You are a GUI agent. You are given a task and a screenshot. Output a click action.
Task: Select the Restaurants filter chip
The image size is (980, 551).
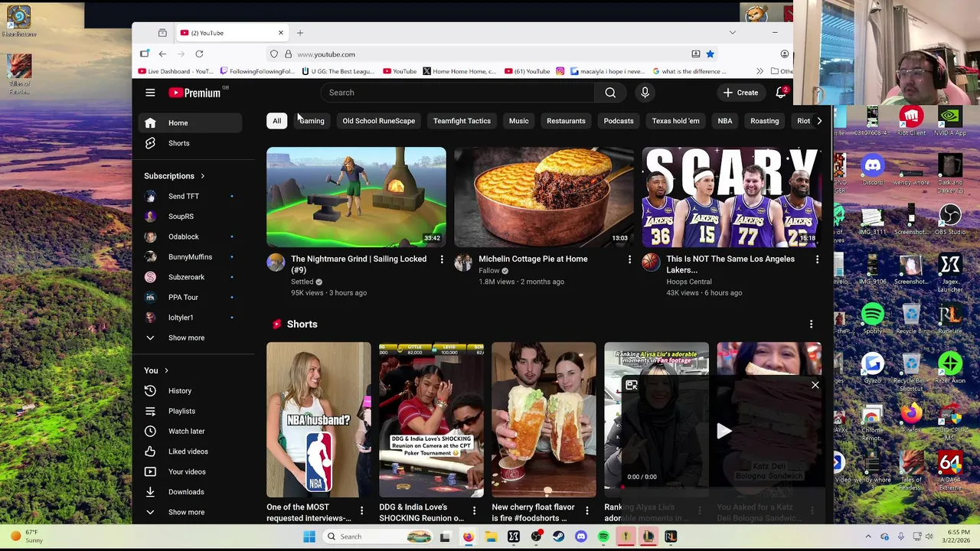click(566, 121)
